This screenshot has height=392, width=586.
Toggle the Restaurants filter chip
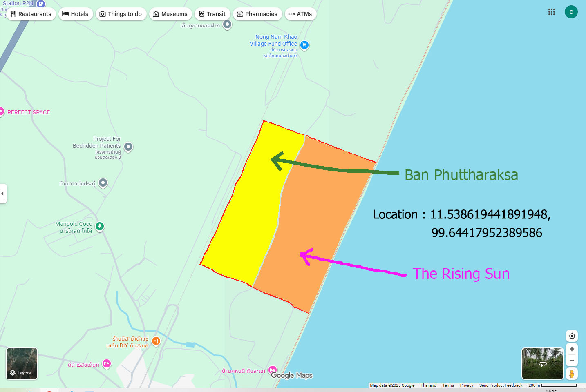(31, 14)
